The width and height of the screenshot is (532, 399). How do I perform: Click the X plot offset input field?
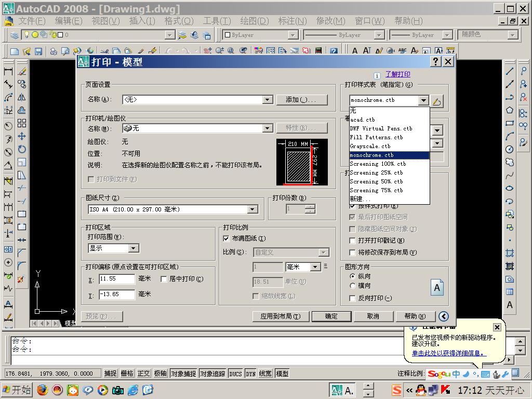(117, 279)
